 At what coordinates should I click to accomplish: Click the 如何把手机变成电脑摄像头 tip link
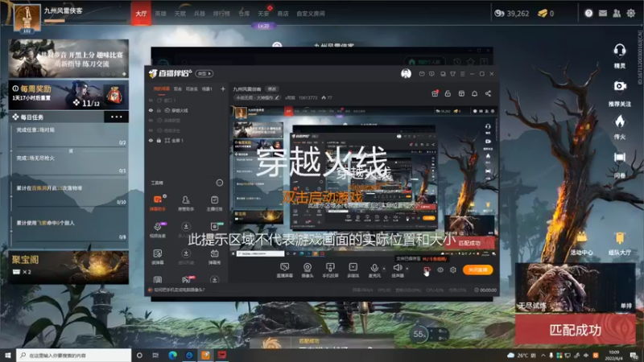click(x=178, y=290)
